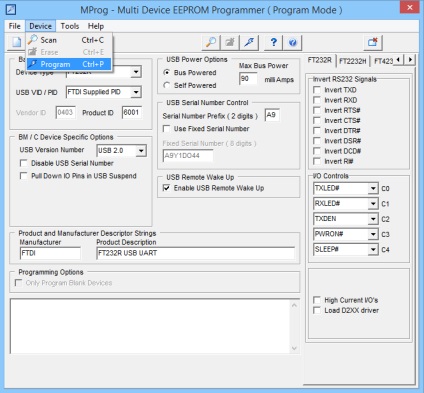This screenshot has height=393, width=424.
Task: Open the TXLED# C0 dropdown
Action: 373,189
